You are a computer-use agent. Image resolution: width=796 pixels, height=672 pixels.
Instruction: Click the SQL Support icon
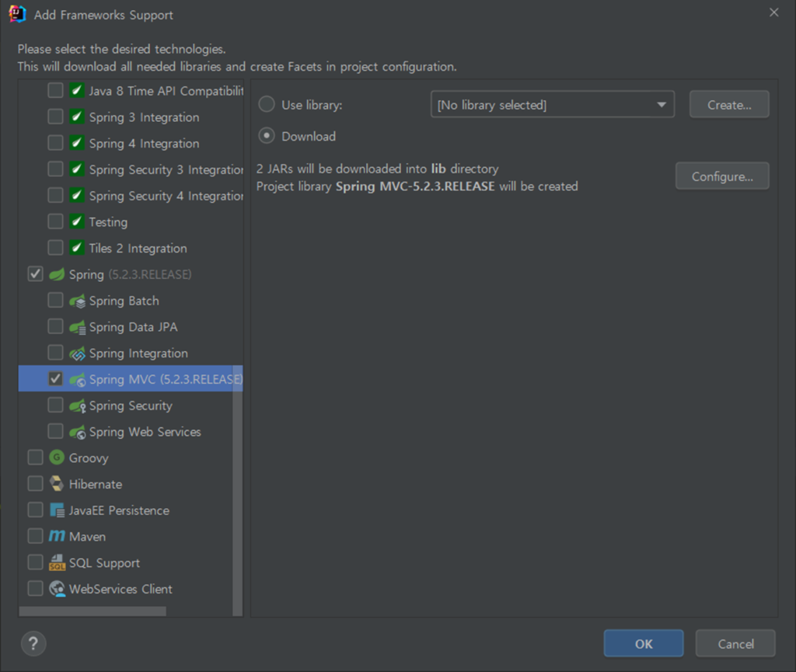point(57,562)
